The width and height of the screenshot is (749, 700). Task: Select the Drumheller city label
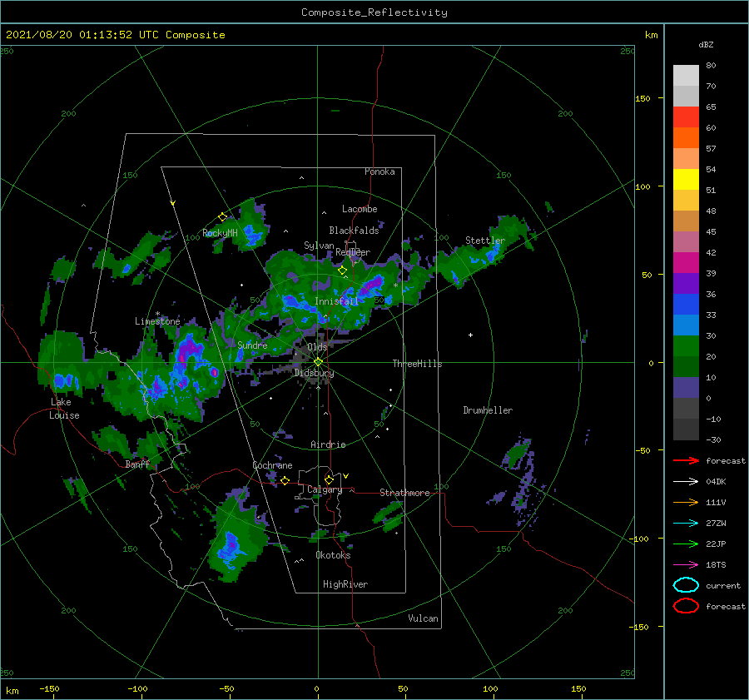pos(488,410)
